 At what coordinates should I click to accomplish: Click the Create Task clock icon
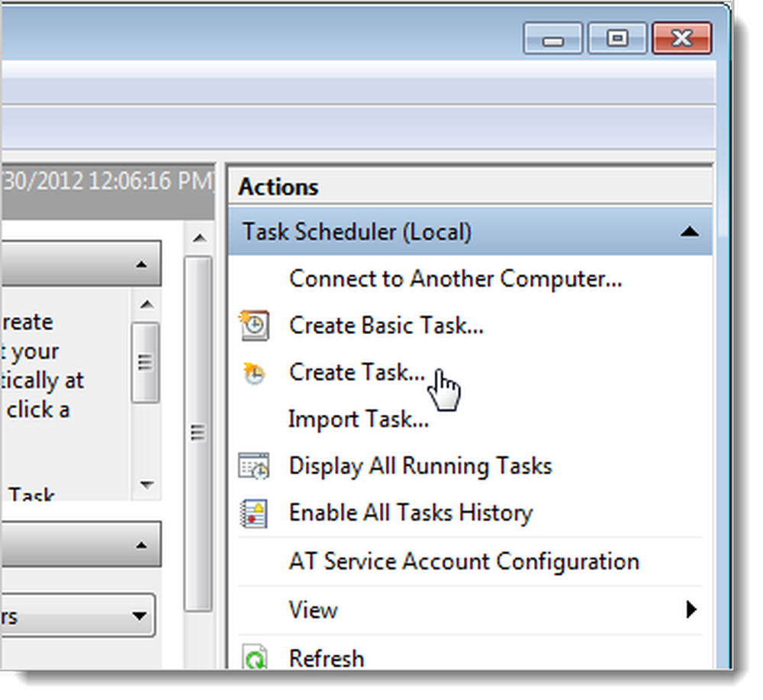click(254, 373)
